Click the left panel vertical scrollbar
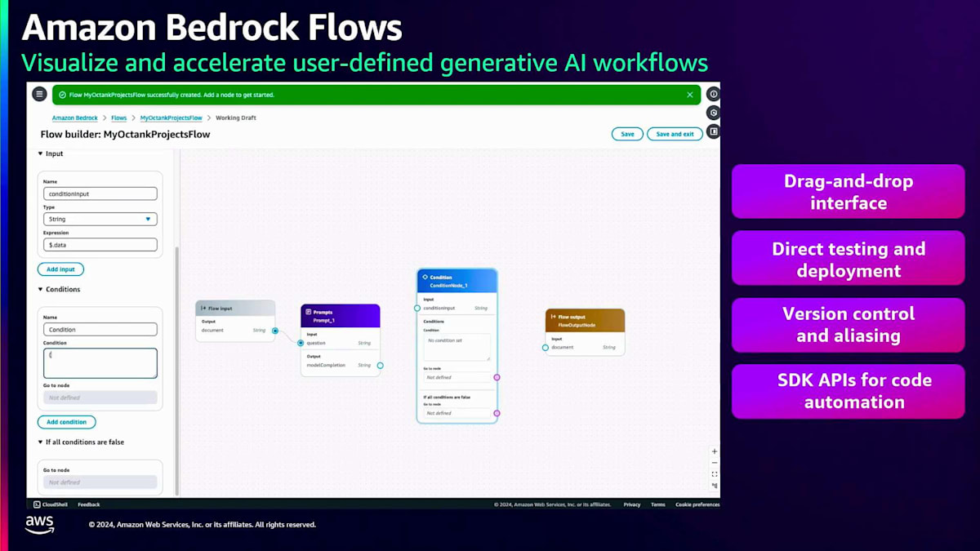Screen dimensions: 980x551 click(x=176, y=371)
